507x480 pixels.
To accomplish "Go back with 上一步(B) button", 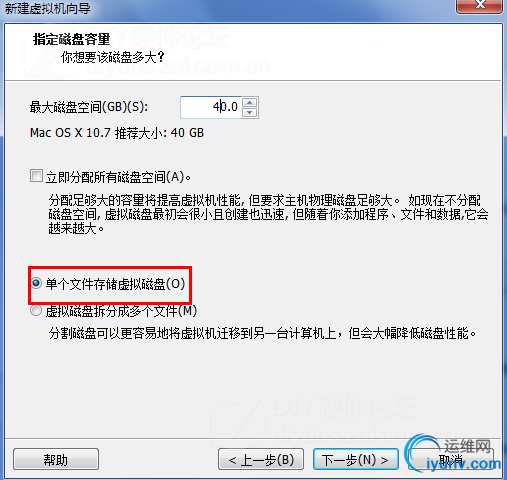I will [x=261, y=459].
